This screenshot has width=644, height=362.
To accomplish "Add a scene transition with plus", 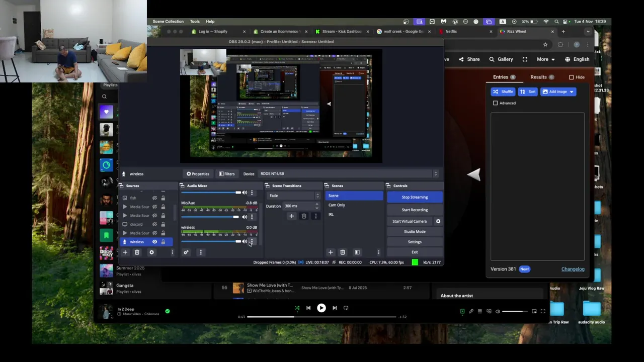I will point(291,216).
